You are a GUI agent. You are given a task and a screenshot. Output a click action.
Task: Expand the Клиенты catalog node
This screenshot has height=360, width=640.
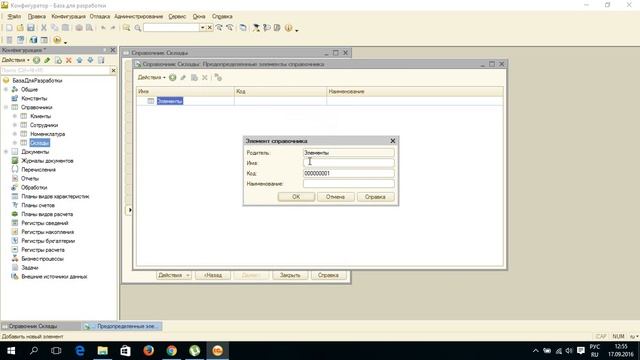pyautogui.click(x=15, y=116)
